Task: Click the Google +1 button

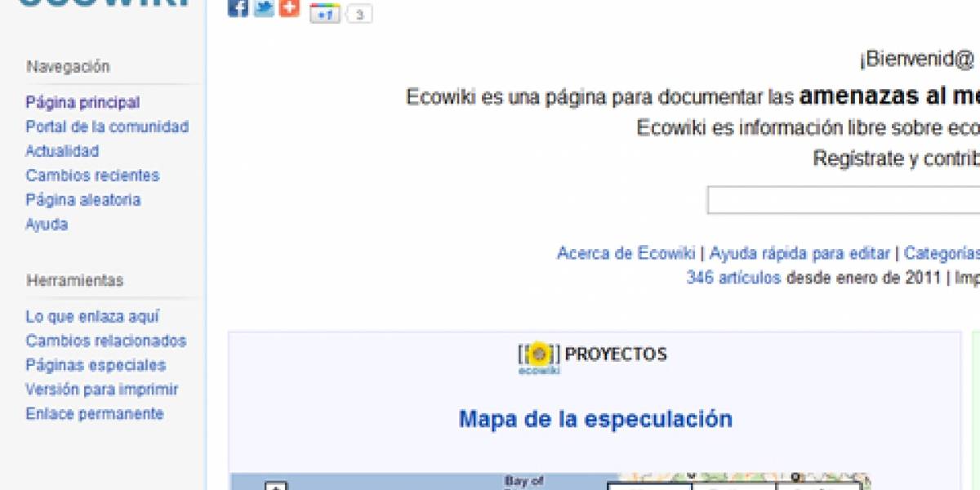Action: 325,14
